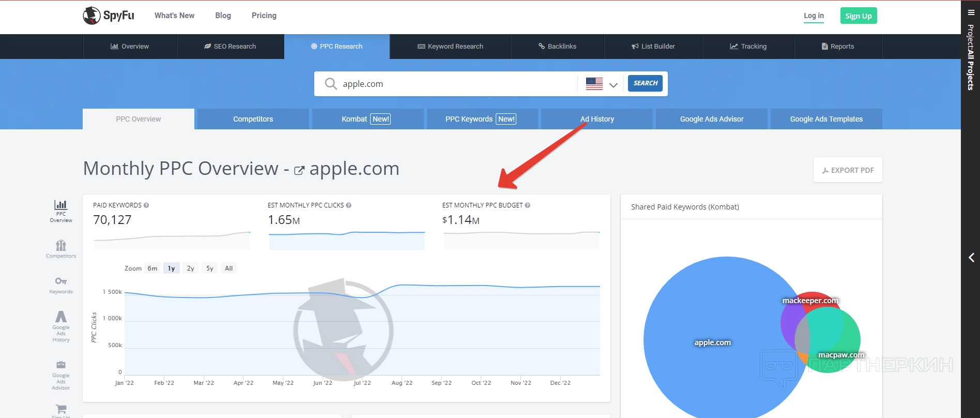Open the Ad History sub-tab
Screen dimensions: 980x418
(x=597, y=119)
